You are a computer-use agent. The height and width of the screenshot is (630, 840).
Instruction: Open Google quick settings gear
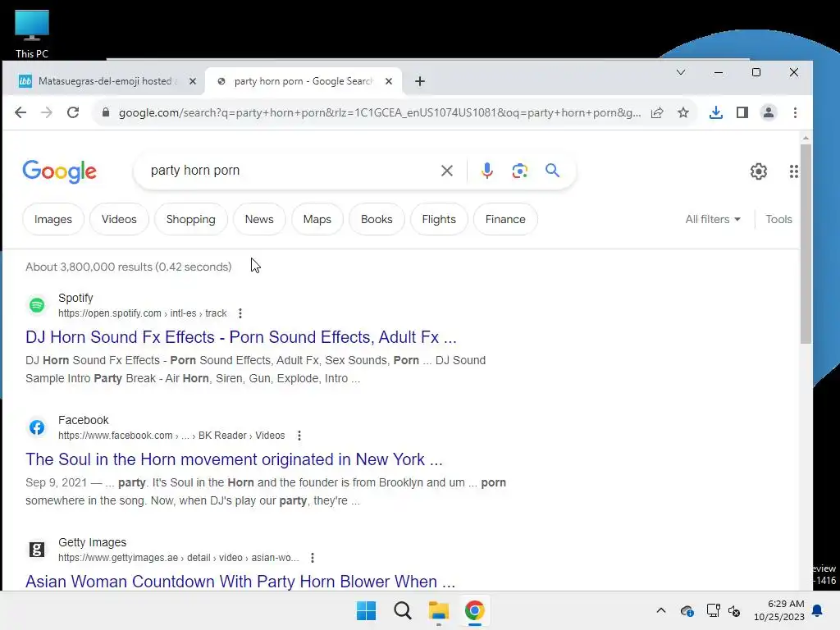point(759,171)
